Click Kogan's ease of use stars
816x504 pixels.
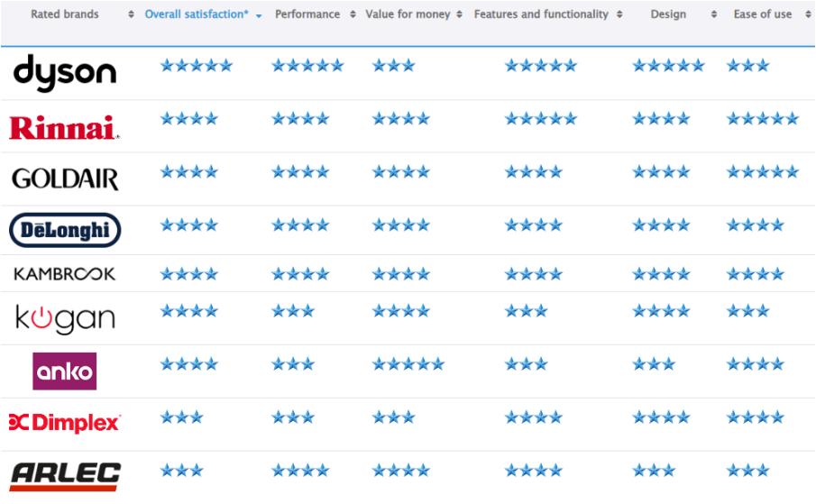747,311
